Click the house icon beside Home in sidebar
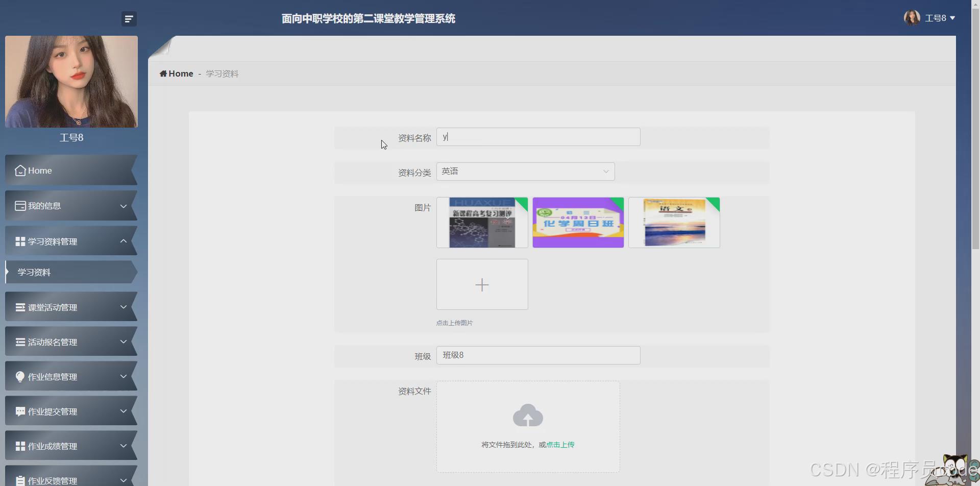This screenshot has width=980, height=486. 20,171
